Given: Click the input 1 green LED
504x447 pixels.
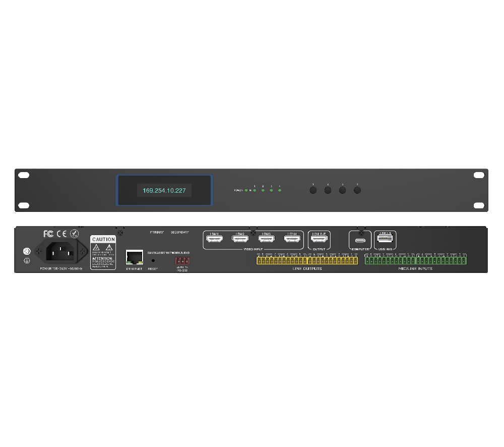Looking at the screenshot, I should (255, 191).
